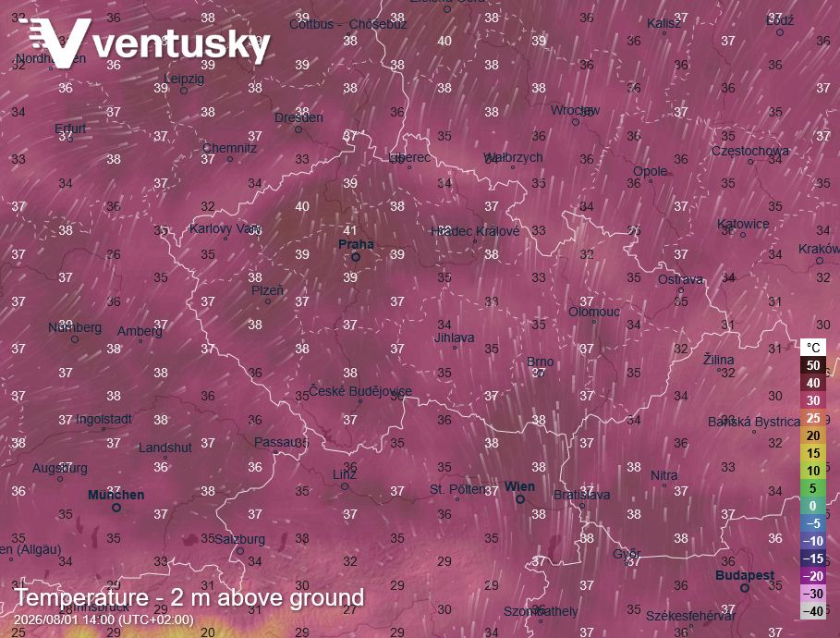The height and width of the screenshot is (638, 840).
Task: Pick the −10 °C legend swatch
Action: click(813, 541)
